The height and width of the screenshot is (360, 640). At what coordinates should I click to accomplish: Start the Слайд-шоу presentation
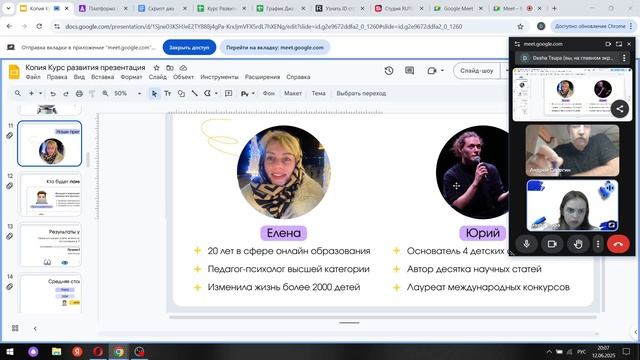476,71
